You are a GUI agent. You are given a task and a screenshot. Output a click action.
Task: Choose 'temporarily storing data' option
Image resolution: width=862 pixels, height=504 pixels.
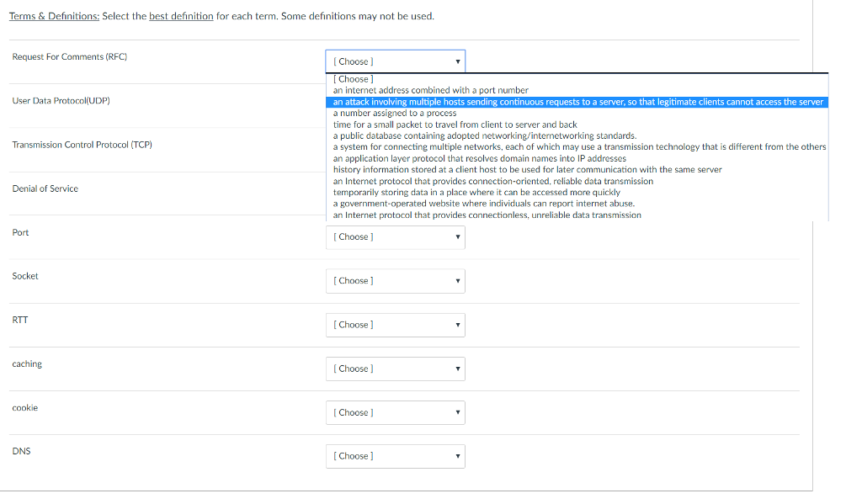tap(577, 193)
